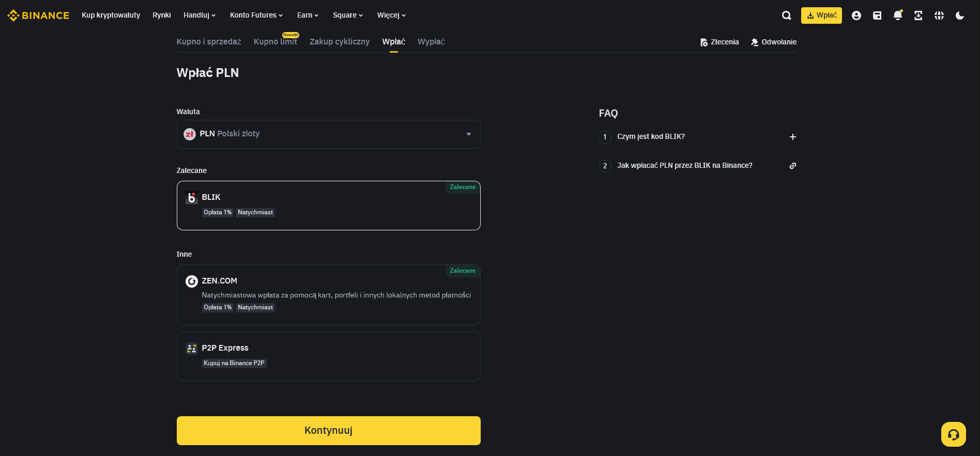Viewport: 980px width, 456px height.
Task: Click the app download QR icon
Action: (x=918, y=15)
